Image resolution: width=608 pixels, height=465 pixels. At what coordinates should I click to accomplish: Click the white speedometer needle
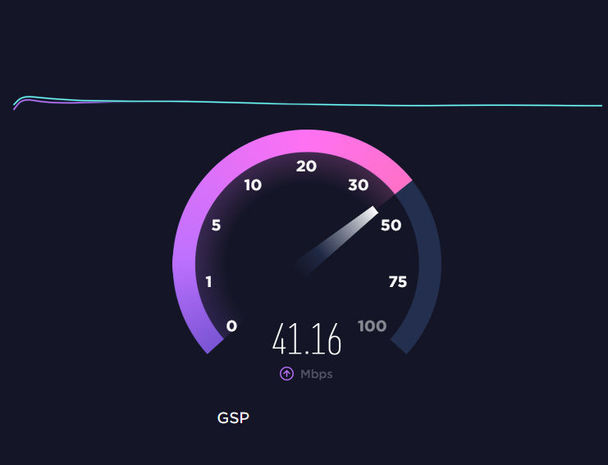point(337,240)
